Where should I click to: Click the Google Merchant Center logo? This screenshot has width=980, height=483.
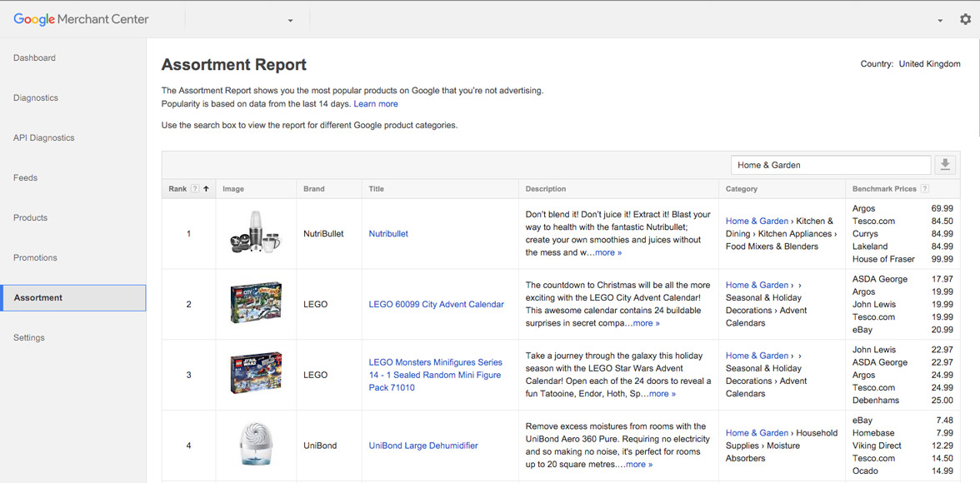(82, 19)
